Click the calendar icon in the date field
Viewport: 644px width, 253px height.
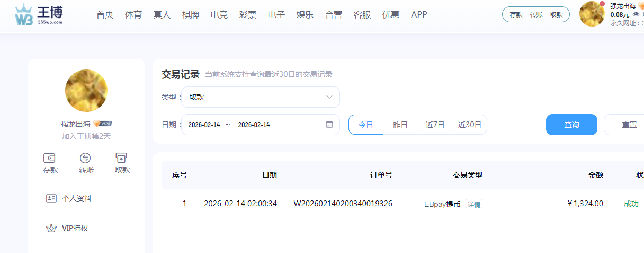pyautogui.click(x=329, y=125)
